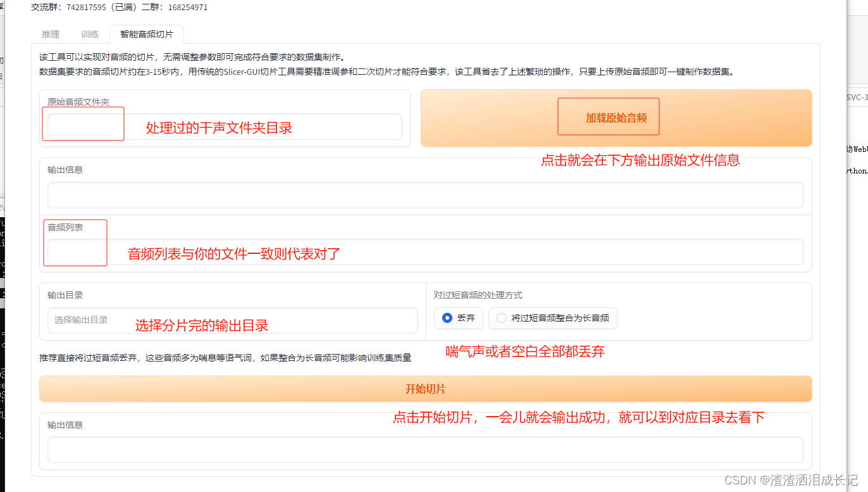Click inside the bottom 输出信息 textbox

426,450
